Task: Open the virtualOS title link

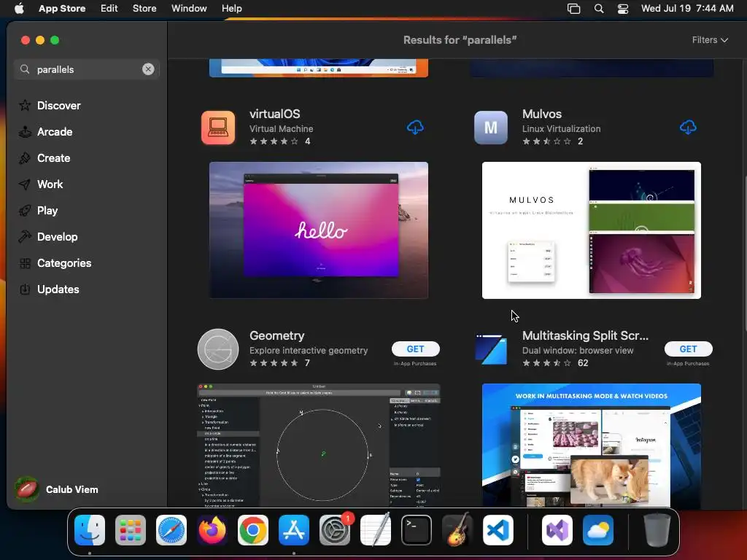Action: pyautogui.click(x=275, y=114)
